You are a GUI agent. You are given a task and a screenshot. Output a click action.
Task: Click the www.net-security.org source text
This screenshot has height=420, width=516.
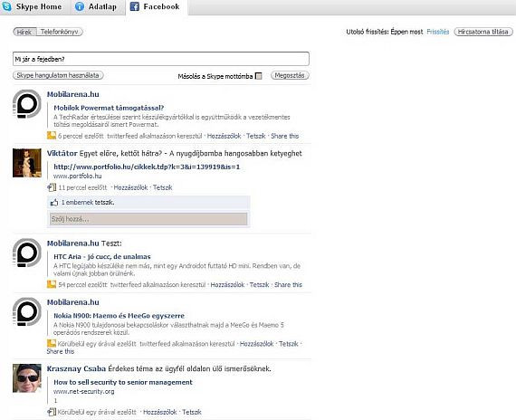(84, 392)
